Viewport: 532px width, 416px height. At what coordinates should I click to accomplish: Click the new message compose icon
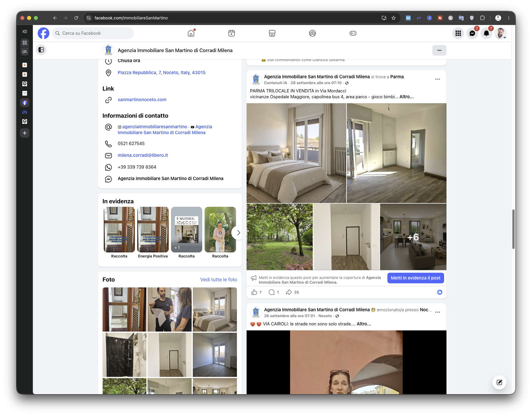click(499, 382)
